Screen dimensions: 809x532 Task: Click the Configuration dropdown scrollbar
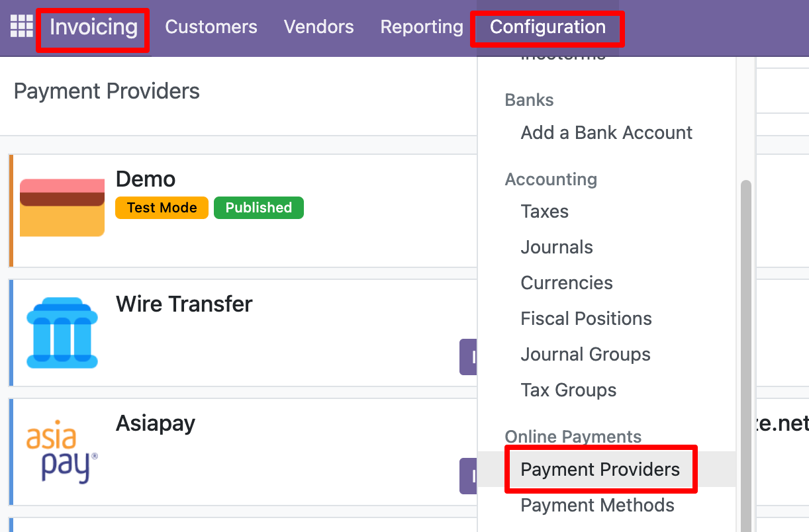pos(746,331)
